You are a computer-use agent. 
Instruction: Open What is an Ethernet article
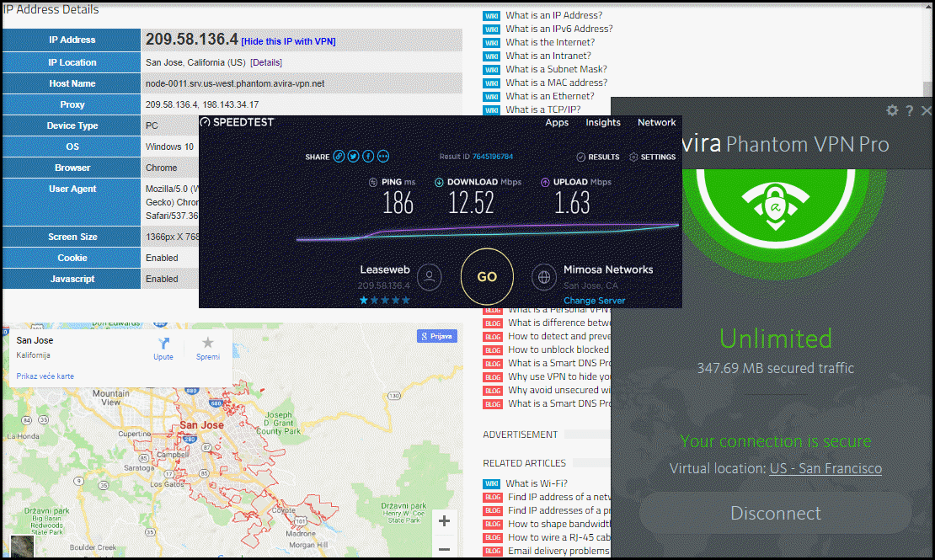pyautogui.click(x=550, y=96)
